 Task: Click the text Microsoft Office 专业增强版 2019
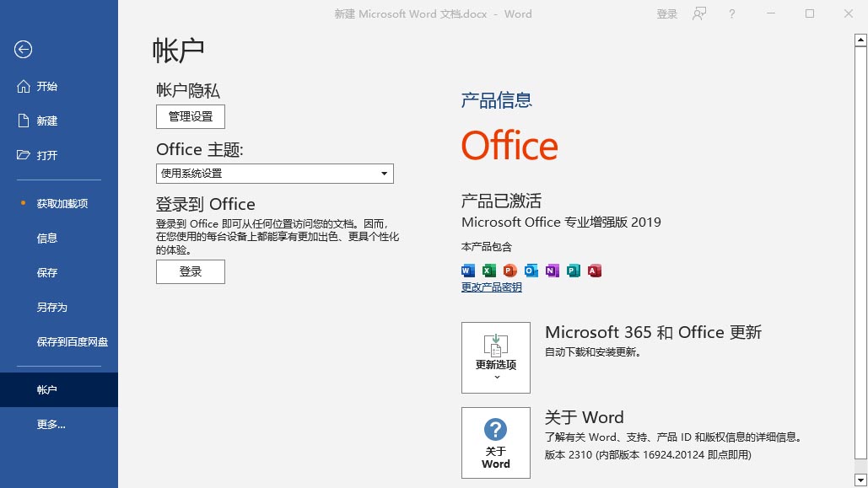[561, 223]
